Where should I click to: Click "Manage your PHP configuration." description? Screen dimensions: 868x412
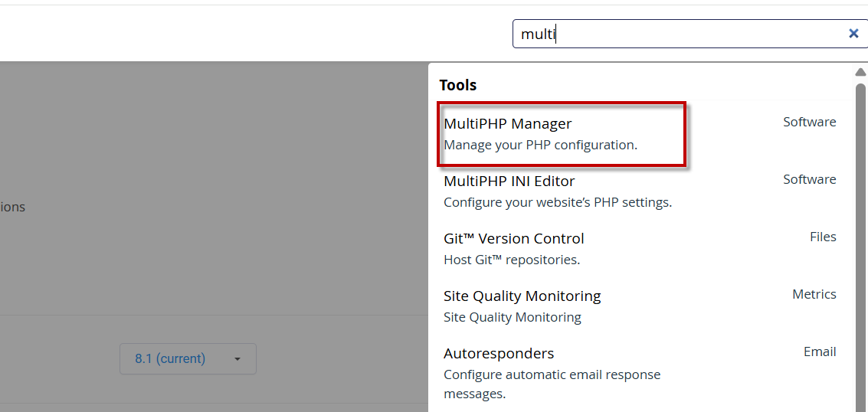click(x=540, y=145)
